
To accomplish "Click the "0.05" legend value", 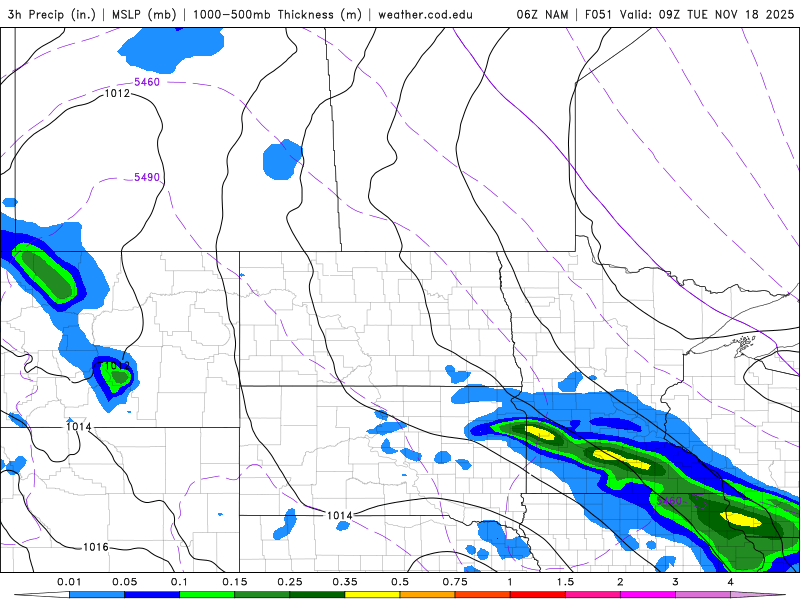I will coord(124,582).
